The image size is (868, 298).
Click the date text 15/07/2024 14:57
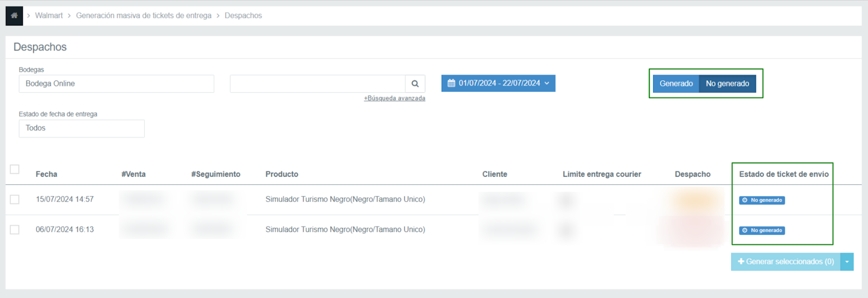click(x=65, y=199)
